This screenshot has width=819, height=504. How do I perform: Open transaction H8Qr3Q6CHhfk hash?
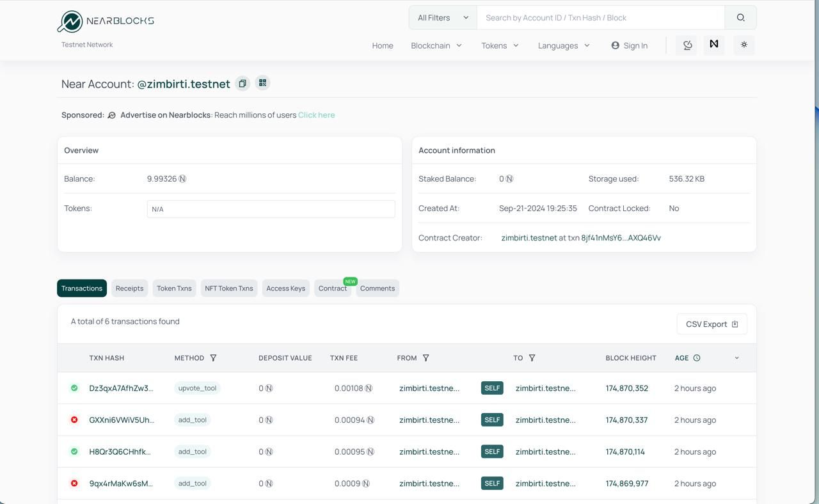[x=120, y=452]
